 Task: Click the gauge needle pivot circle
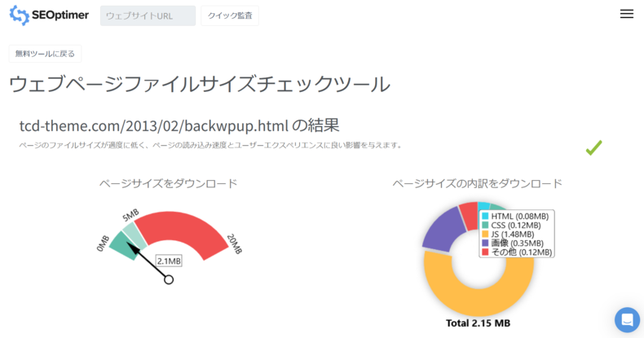tap(169, 279)
